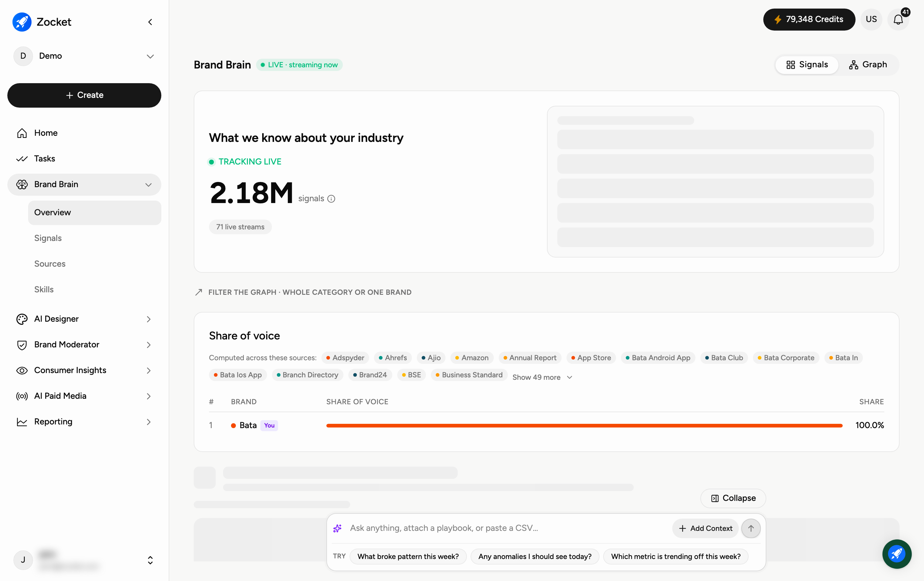This screenshot has height=581, width=924.
Task: Click the orange dot beside Bata brand
Action: tap(233, 425)
